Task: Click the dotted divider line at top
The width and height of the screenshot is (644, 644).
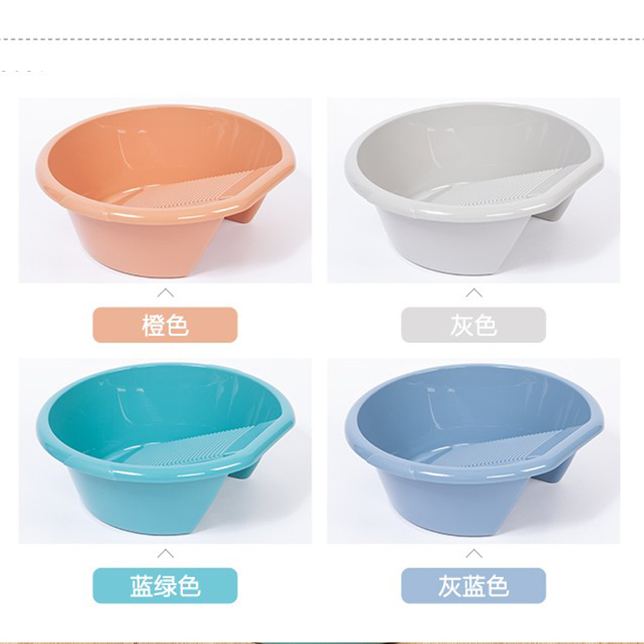Action: pyautogui.click(x=322, y=39)
